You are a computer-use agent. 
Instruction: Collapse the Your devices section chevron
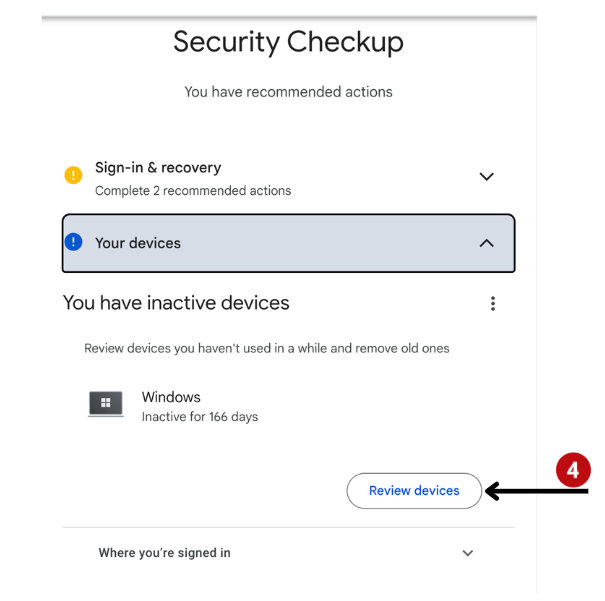(486, 243)
